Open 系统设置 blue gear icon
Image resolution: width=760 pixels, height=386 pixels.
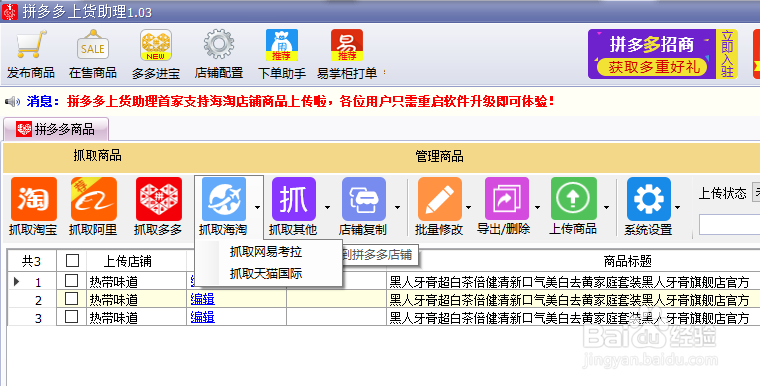pyautogui.click(x=649, y=199)
